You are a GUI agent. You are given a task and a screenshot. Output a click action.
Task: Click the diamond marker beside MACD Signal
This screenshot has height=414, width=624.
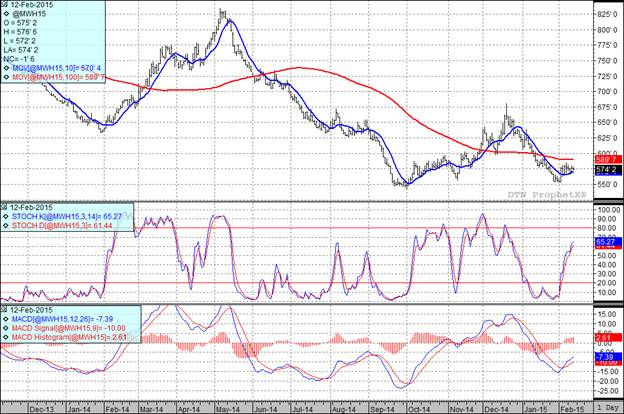coord(6,328)
